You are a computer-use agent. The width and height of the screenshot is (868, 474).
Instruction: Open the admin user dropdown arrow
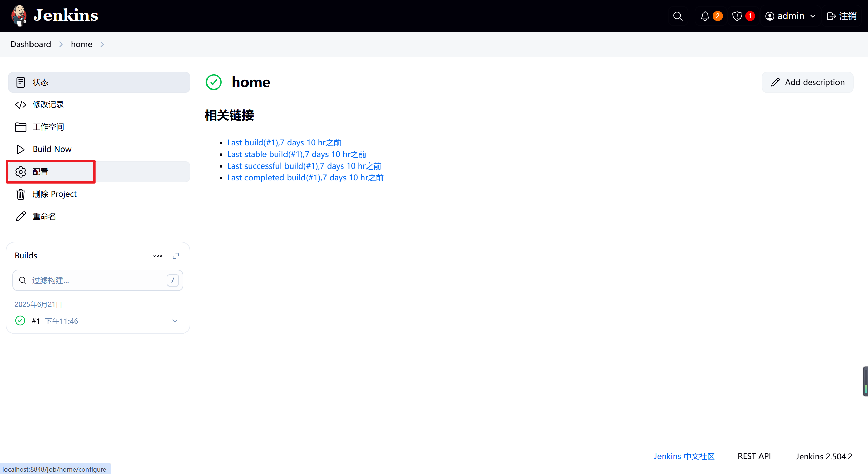coord(813,16)
